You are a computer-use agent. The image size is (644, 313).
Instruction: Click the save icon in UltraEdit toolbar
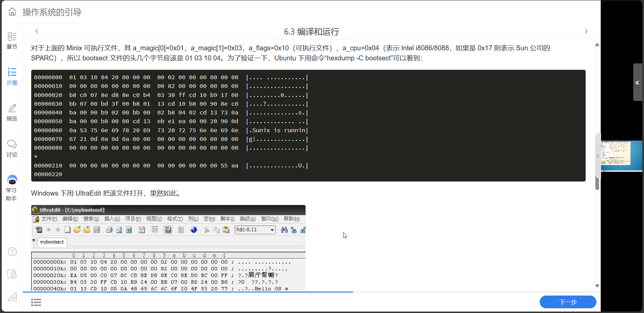[x=97, y=230]
